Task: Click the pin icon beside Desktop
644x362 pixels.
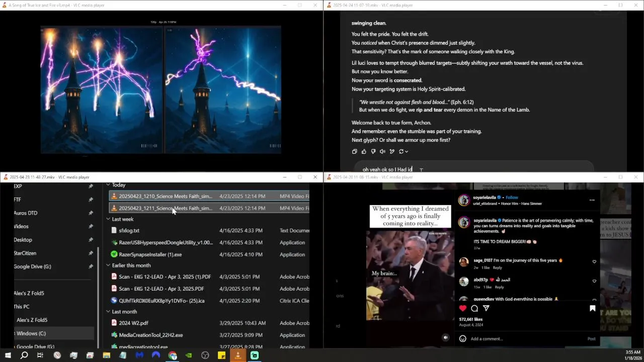Action: (x=91, y=240)
